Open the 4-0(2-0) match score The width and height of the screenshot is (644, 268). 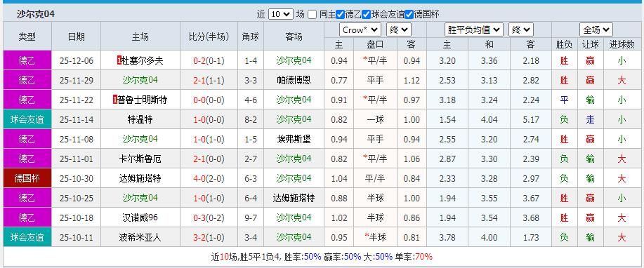209,178
